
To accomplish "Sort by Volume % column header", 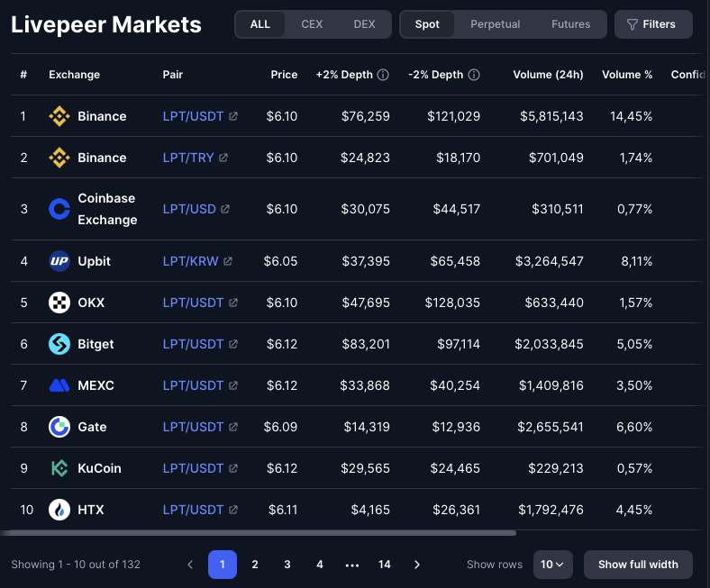I will 627,75.
